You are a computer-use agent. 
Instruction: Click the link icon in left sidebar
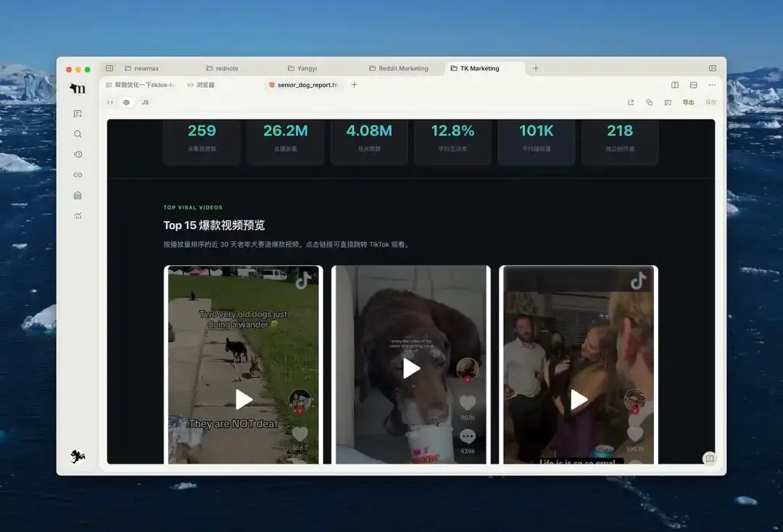coord(78,175)
